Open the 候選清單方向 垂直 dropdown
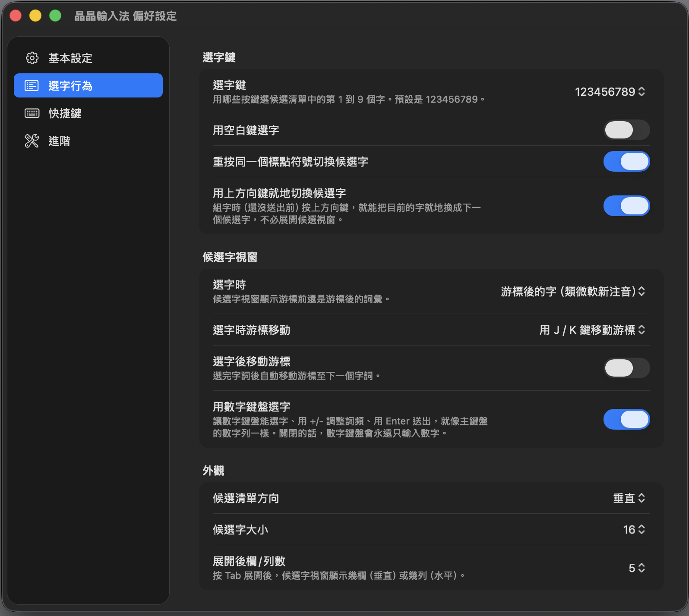The image size is (689, 616). pyautogui.click(x=629, y=498)
